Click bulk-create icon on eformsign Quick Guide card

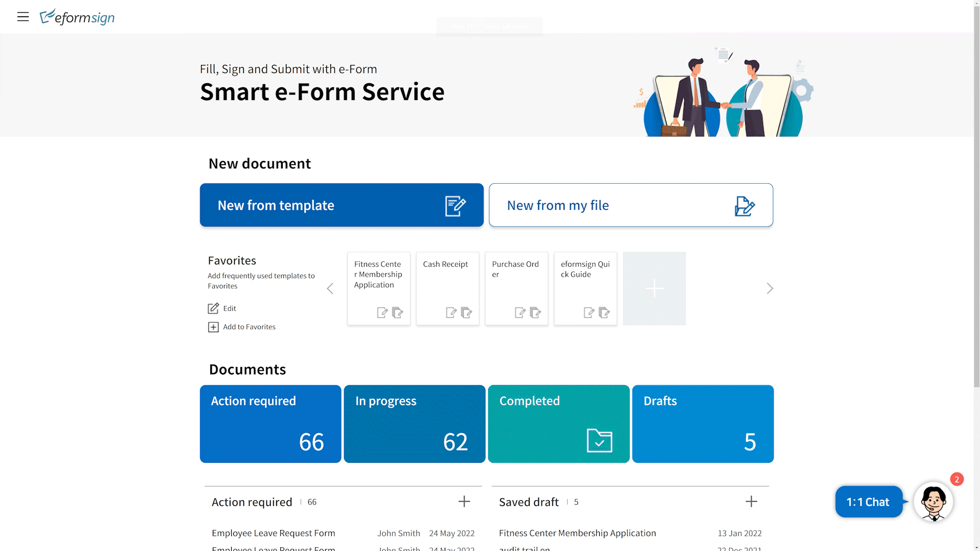(604, 312)
